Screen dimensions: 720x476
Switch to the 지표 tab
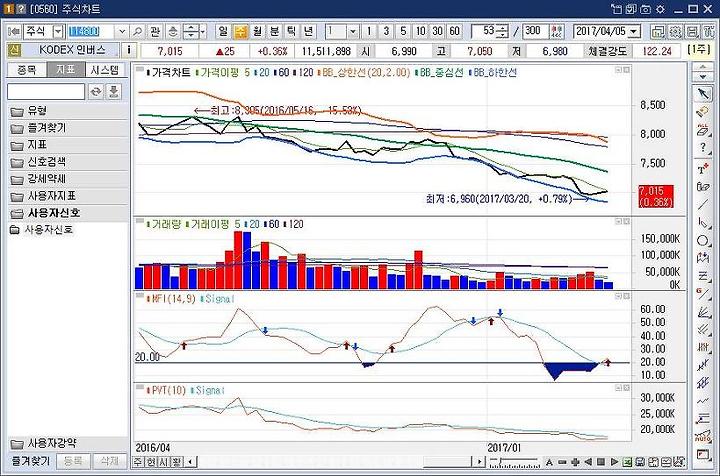(66, 70)
